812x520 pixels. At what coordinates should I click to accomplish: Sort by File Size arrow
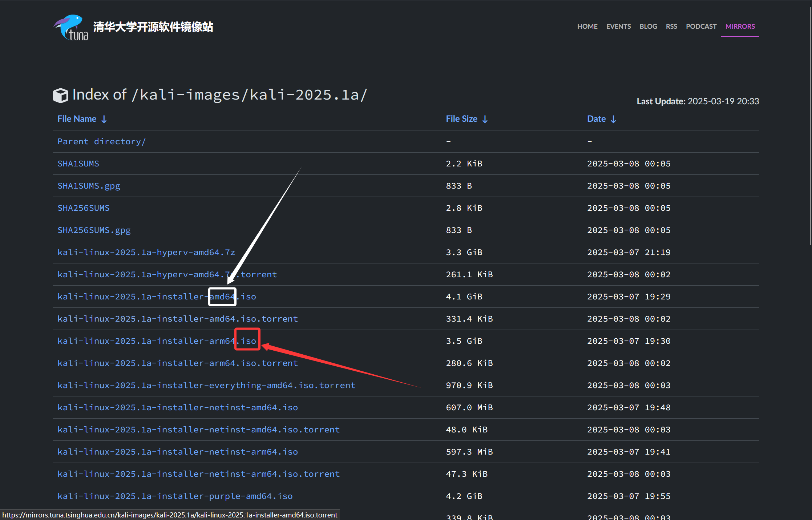485,119
